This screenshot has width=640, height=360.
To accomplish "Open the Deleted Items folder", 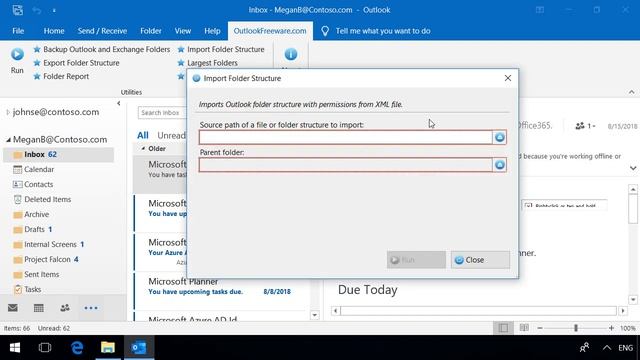I will [47, 200].
